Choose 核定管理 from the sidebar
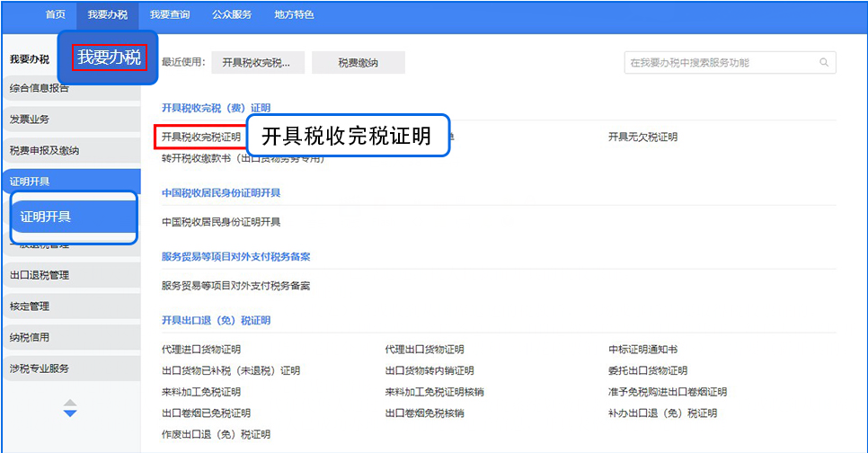The image size is (868, 453). click(x=31, y=306)
